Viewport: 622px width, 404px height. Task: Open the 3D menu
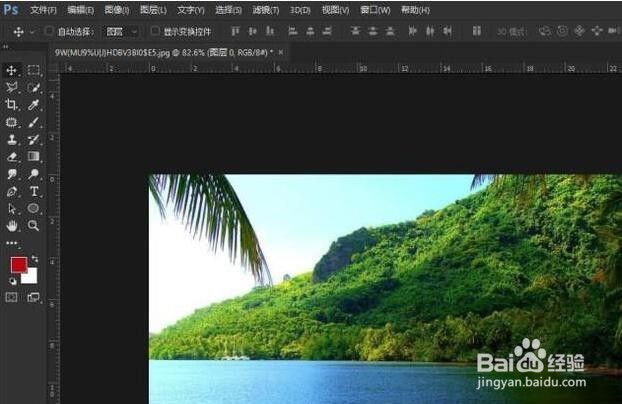pos(300,10)
